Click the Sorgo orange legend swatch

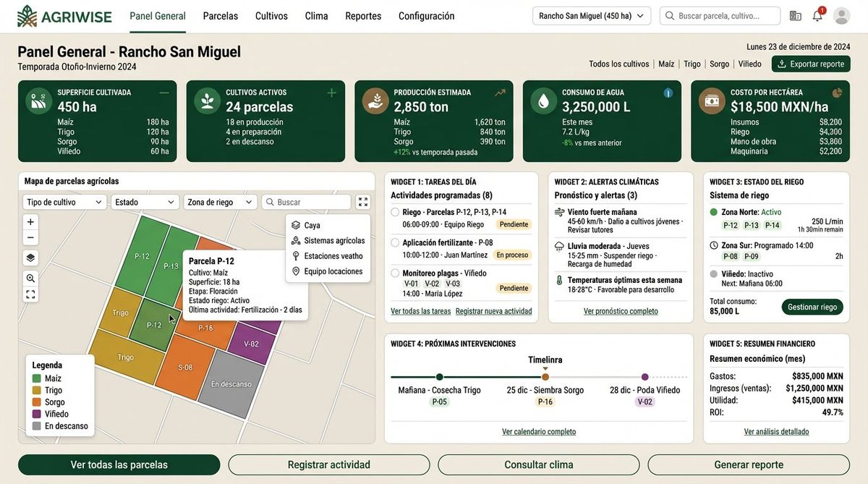pos(36,402)
